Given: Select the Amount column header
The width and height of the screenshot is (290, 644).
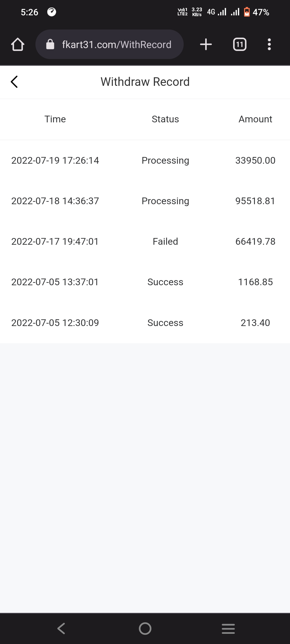Looking at the screenshot, I should pyautogui.click(x=255, y=119).
